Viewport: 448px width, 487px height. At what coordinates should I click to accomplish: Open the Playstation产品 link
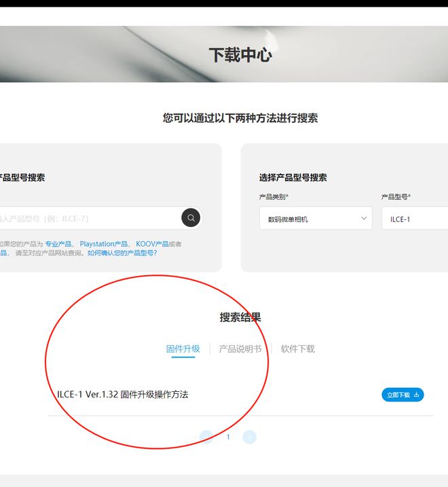click(104, 244)
